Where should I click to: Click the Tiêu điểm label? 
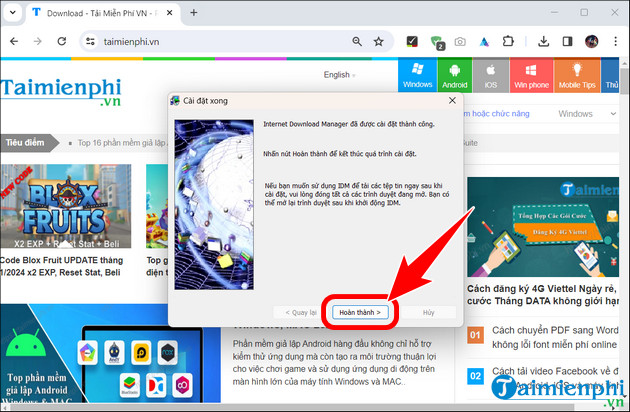coord(27,143)
